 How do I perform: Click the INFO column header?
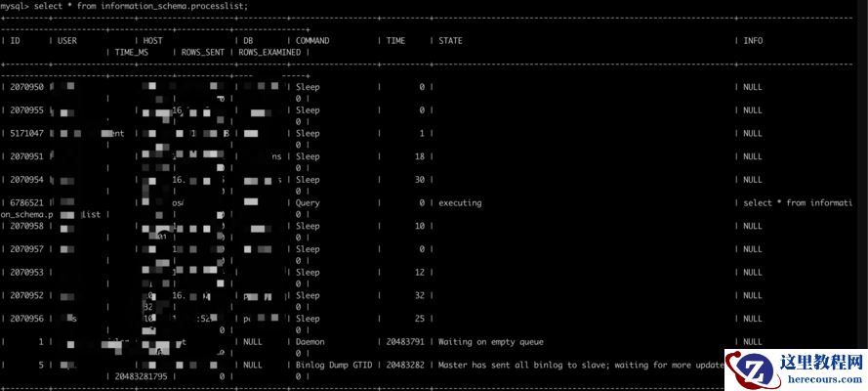click(x=753, y=40)
